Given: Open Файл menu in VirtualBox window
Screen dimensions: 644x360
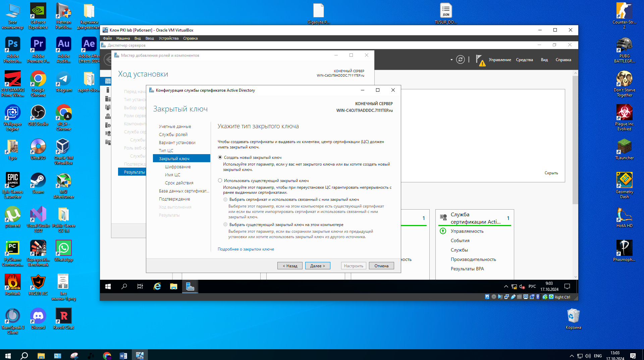Looking at the screenshot, I should [107, 38].
